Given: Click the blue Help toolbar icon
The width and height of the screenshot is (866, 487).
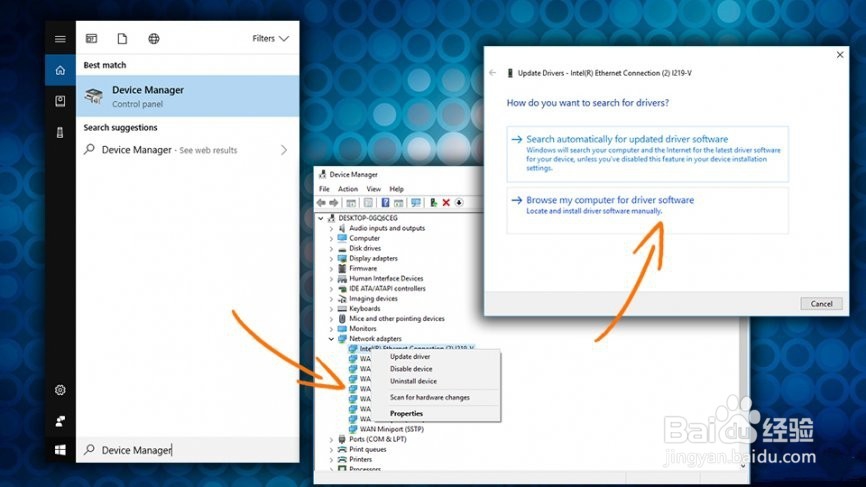Looking at the screenshot, I should coord(386,203).
